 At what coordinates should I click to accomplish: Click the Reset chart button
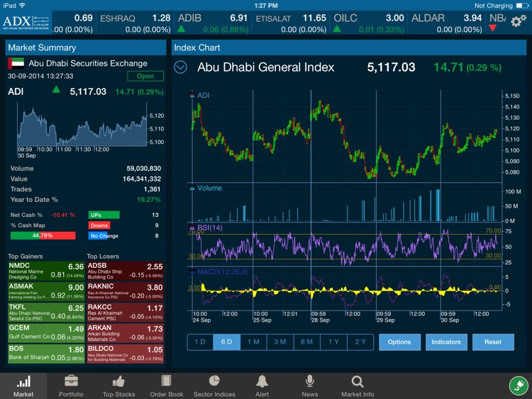click(x=493, y=342)
